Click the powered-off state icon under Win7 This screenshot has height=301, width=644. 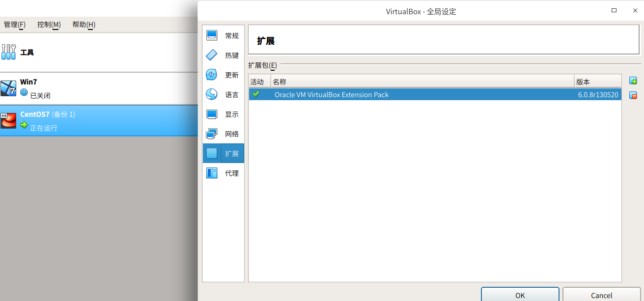coord(24,92)
